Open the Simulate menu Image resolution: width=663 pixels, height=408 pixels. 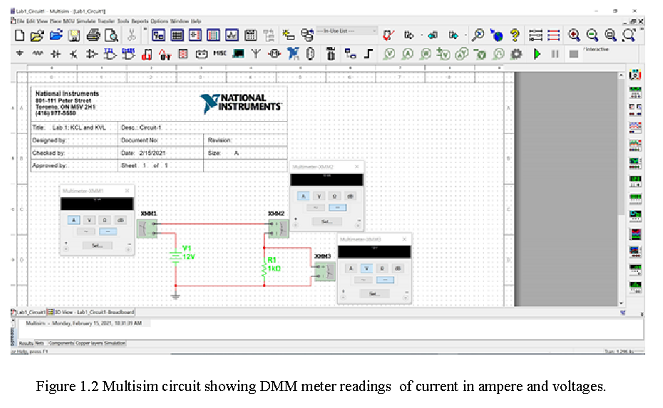pyautogui.click(x=86, y=21)
